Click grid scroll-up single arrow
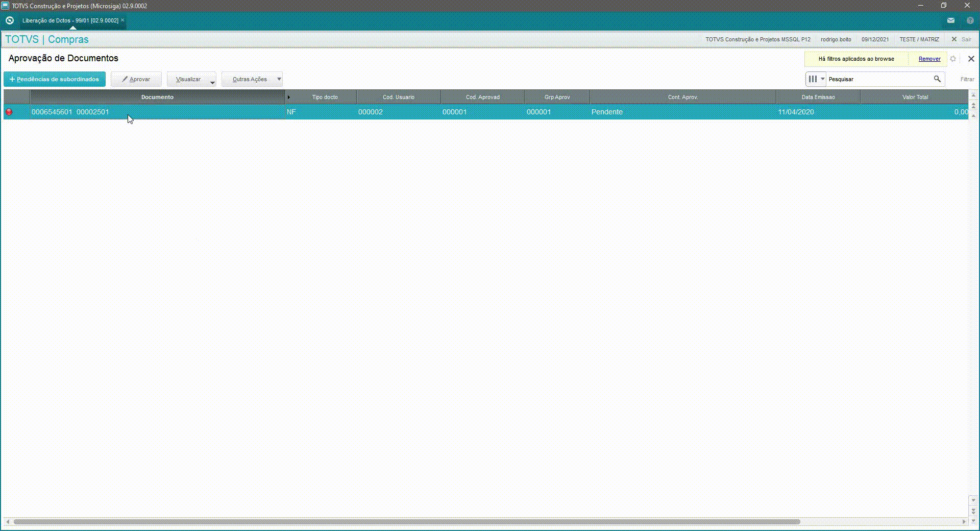980x531 pixels. click(973, 116)
